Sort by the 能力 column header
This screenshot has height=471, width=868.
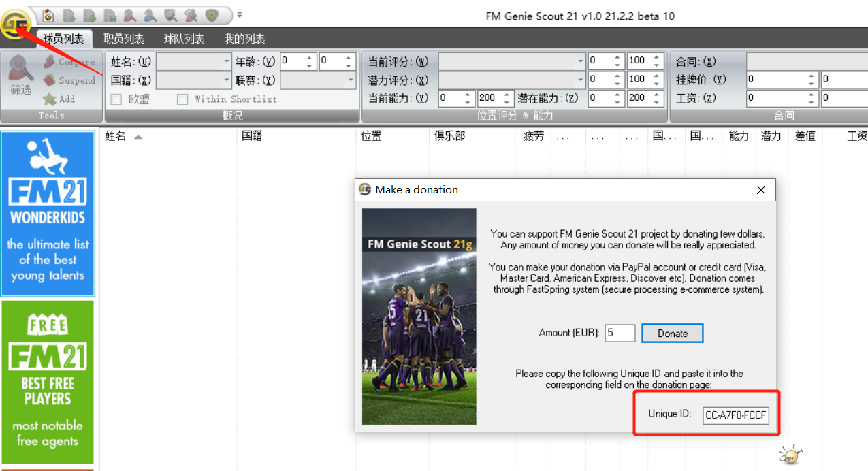point(739,136)
